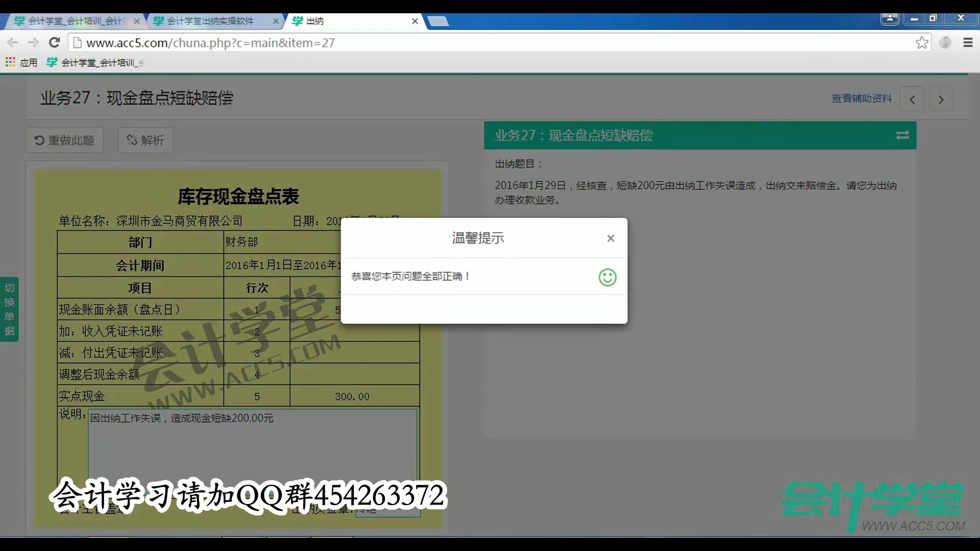Image resolution: width=980 pixels, height=551 pixels.
Task: Reload the current page
Action: tap(55, 42)
